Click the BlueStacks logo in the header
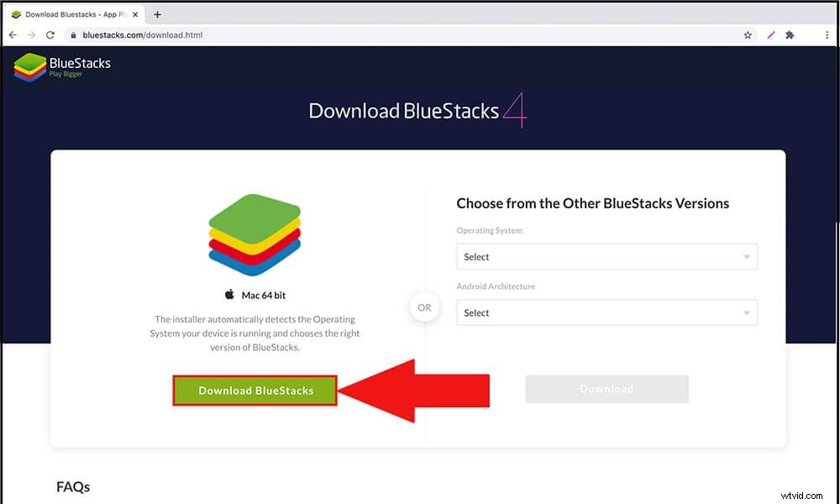The image size is (840, 504). click(x=61, y=66)
